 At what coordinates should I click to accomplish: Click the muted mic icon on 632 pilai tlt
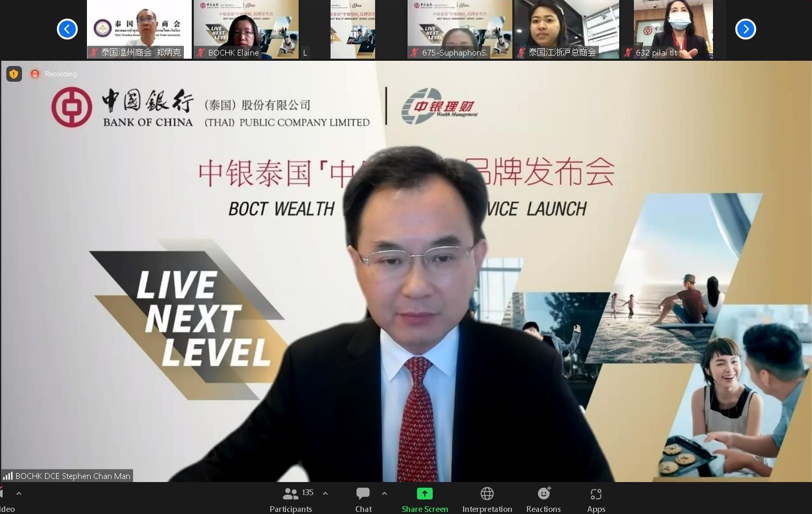[628, 52]
